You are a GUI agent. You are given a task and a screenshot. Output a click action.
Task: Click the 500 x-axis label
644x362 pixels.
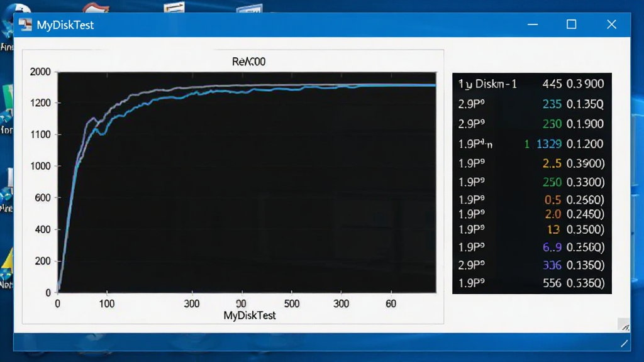tap(292, 304)
